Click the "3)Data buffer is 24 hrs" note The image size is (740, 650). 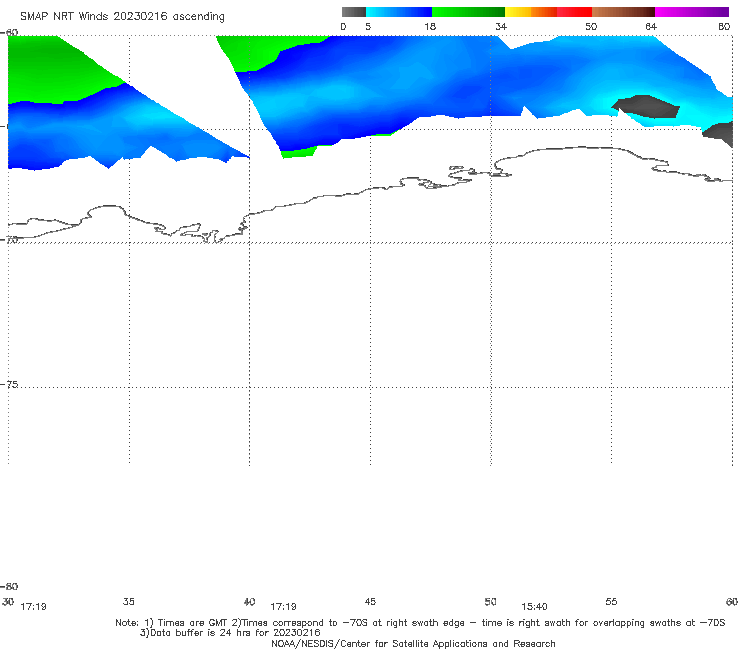(230, 633)
